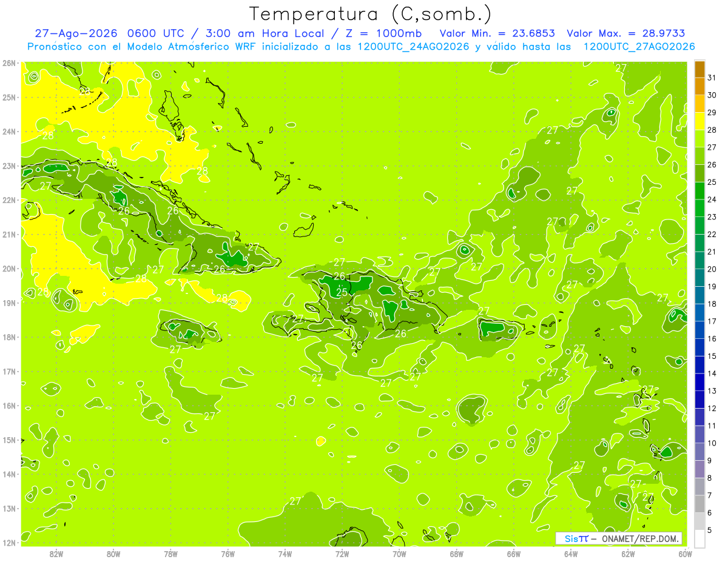Click the '12N' latitude axis label
728x562 pixels.
[x=9, y=543]
